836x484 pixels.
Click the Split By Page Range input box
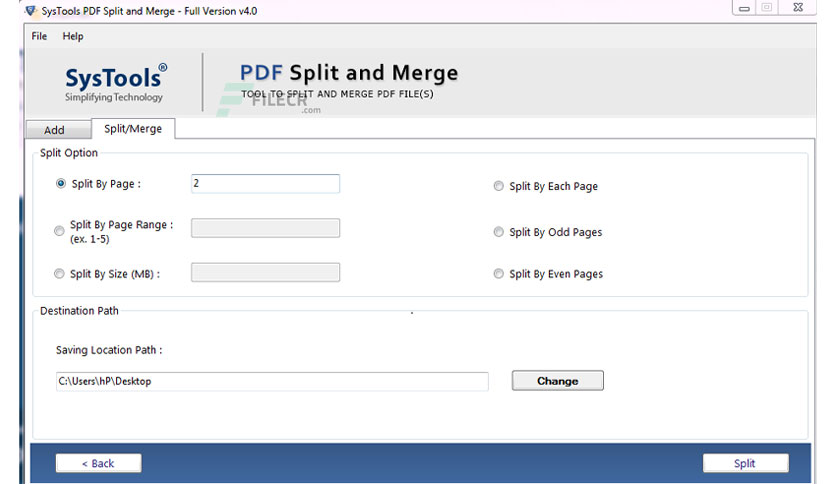265,228
